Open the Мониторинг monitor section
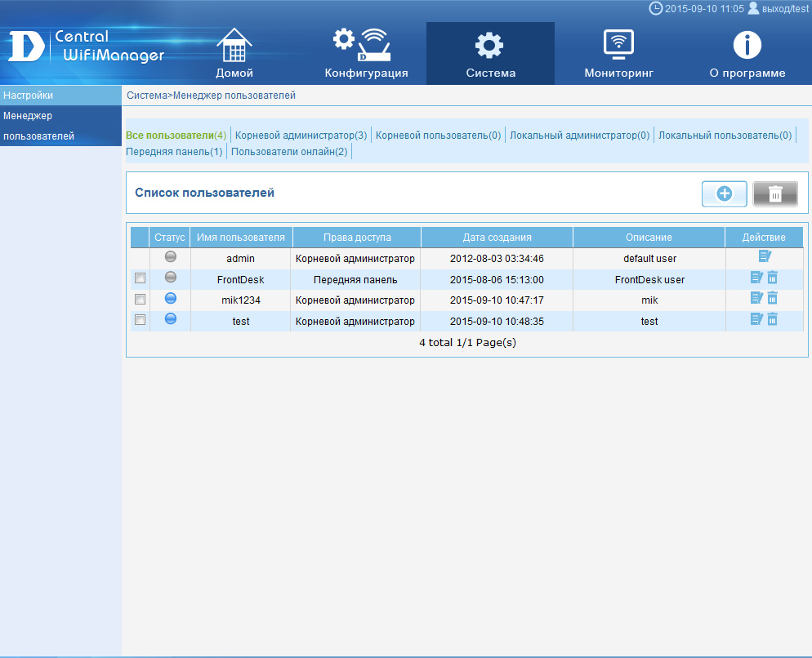The width and height of the screenshot is (812, 658). [x=618, y=55]
